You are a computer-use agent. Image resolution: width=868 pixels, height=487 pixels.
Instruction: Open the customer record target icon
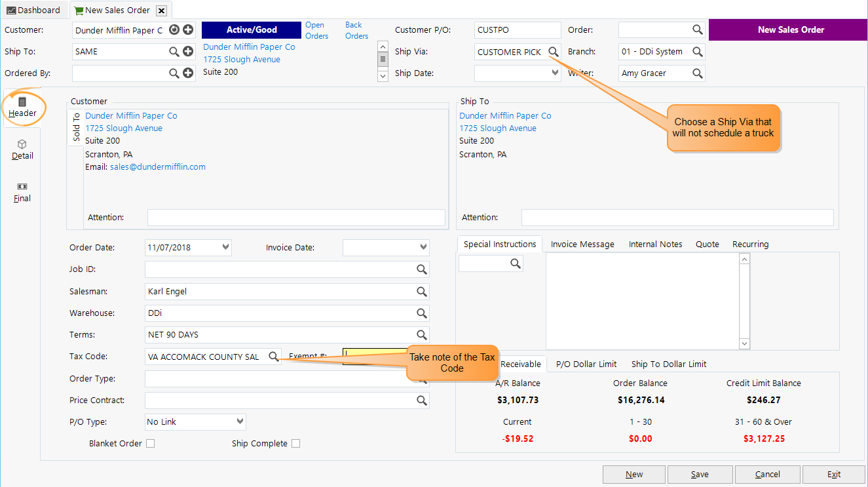click(x=174, y=29)
